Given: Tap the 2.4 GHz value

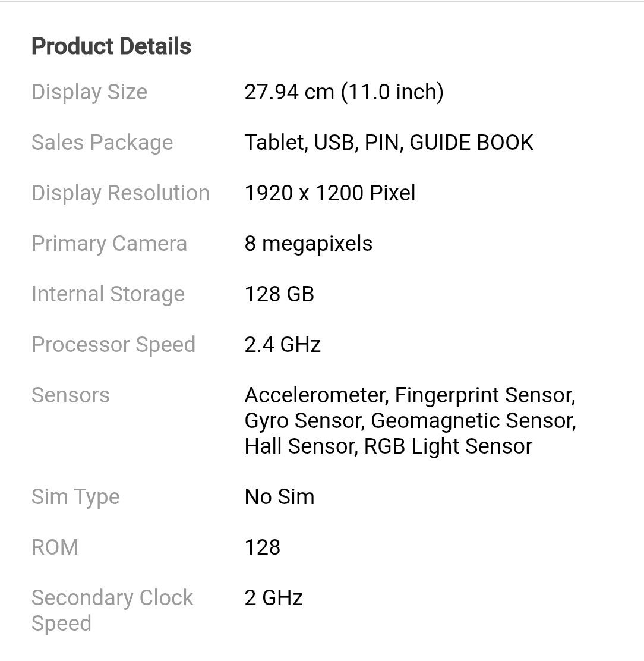Looking at the screenshot, I should pyautogui.click(x=282, y=345).
